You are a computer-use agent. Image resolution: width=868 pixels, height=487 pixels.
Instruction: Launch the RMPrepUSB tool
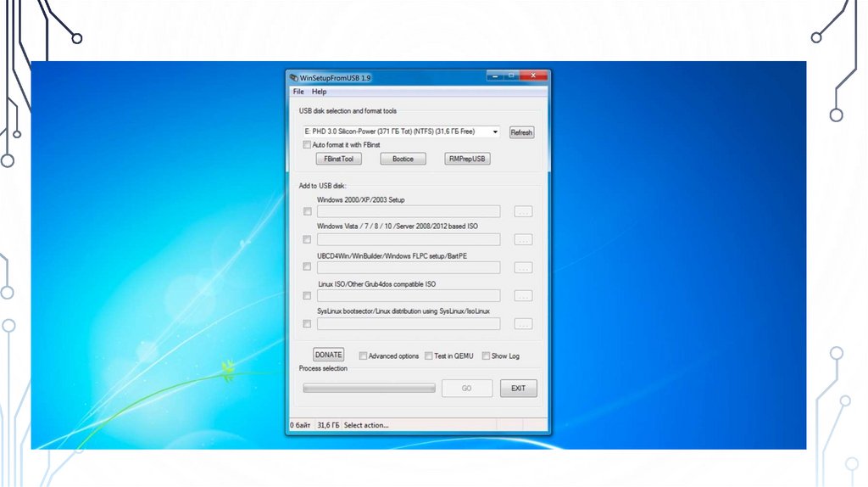click(x=467, y=159)
